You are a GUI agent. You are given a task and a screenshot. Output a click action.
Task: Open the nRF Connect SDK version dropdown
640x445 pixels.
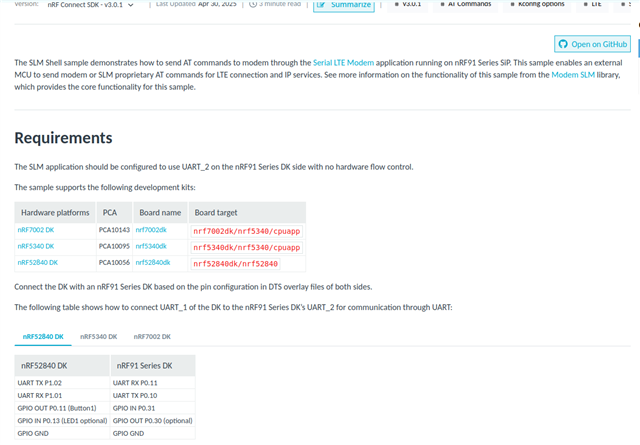click(90, 5)
